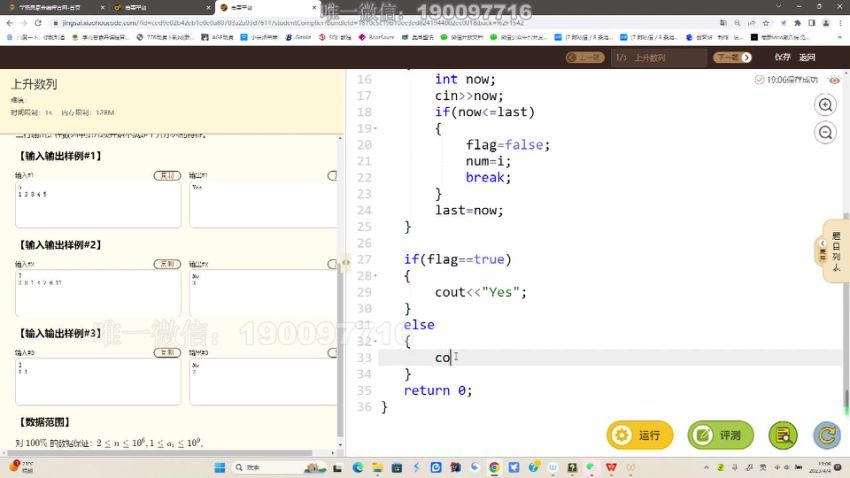
Task: Click 返回 in the top bar
Action: click(x=807, y=57)
